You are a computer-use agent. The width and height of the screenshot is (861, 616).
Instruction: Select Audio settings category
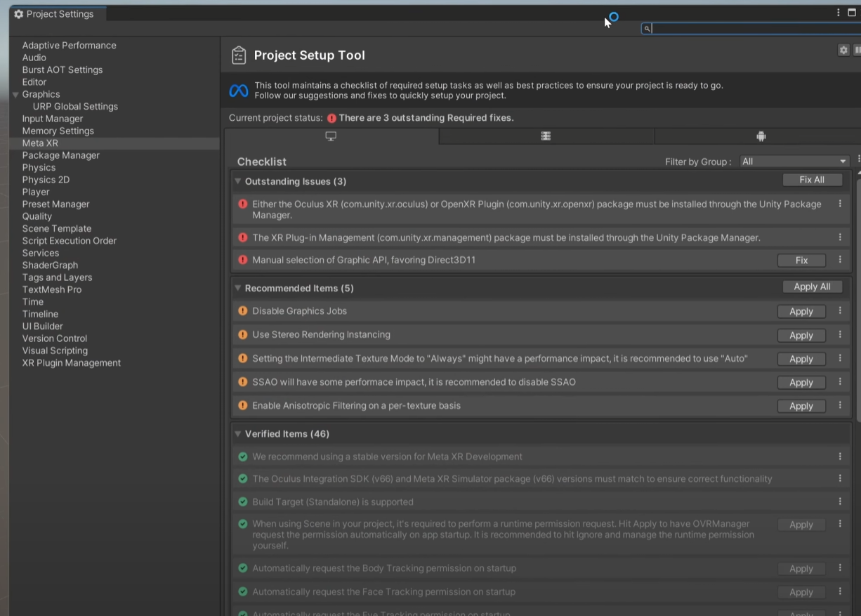click(34, 58)
